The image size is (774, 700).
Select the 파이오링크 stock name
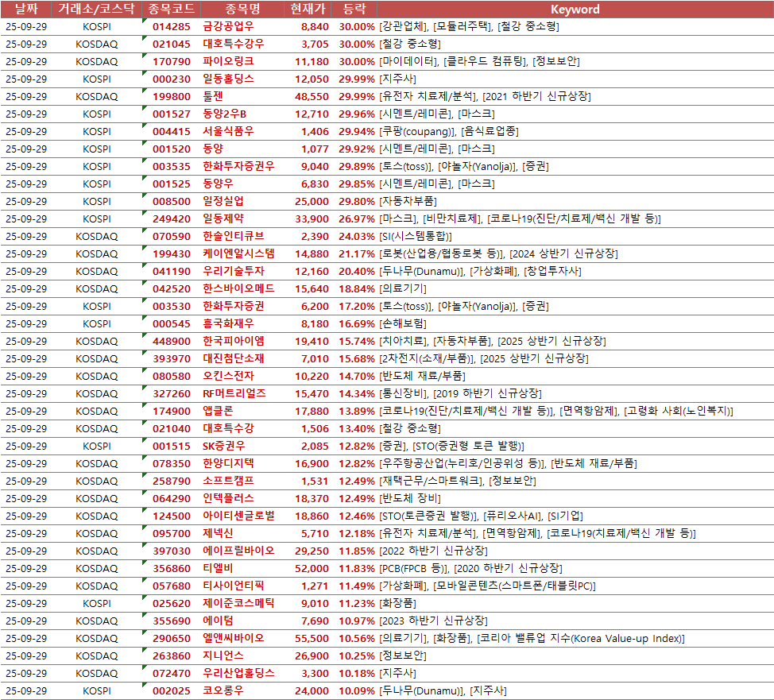(228, 62)
